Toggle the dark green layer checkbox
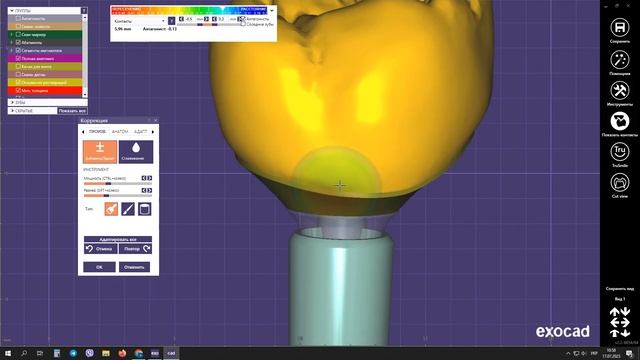This screenshot has height=360, width=640. tap(18, 34)
